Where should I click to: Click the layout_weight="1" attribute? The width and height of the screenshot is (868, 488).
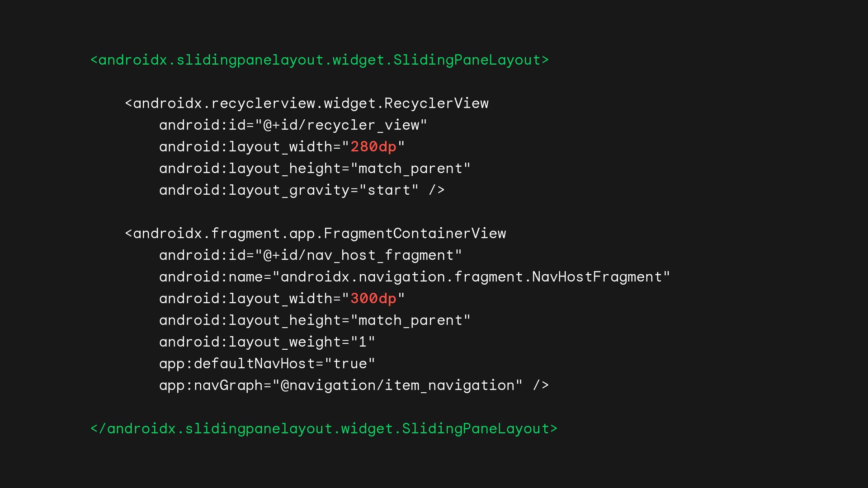tap(267, 342)
